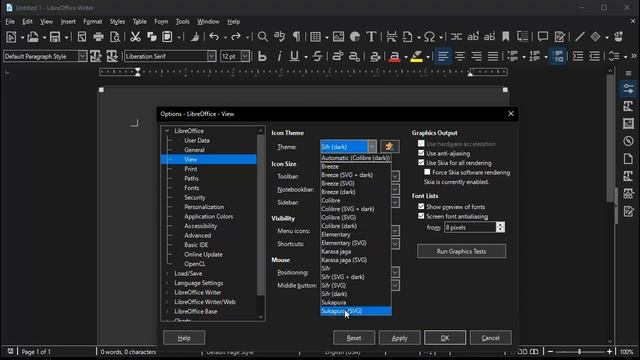Open Find and Replace magnifier icon
This screenshot has width=640, height=360.
point(263,37)
